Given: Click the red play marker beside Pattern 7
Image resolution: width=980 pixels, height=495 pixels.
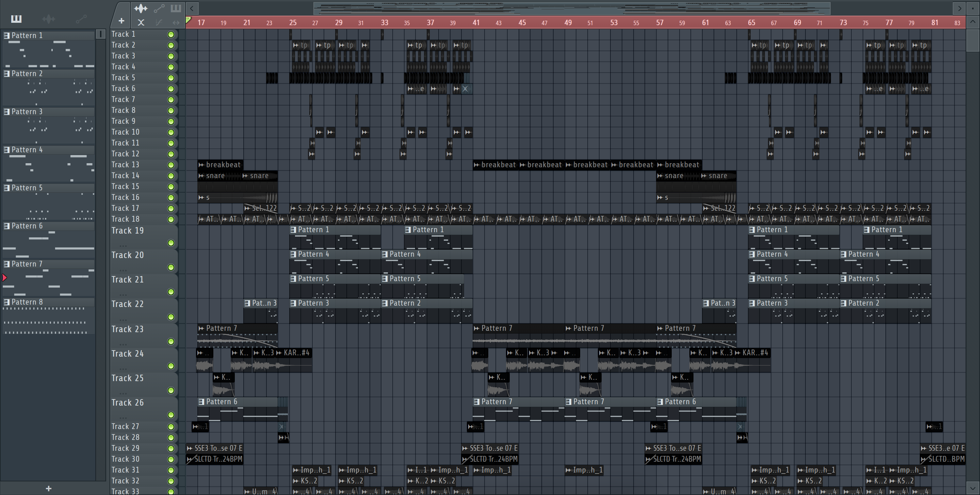Looking at the screenshot, I should [4, 277].
